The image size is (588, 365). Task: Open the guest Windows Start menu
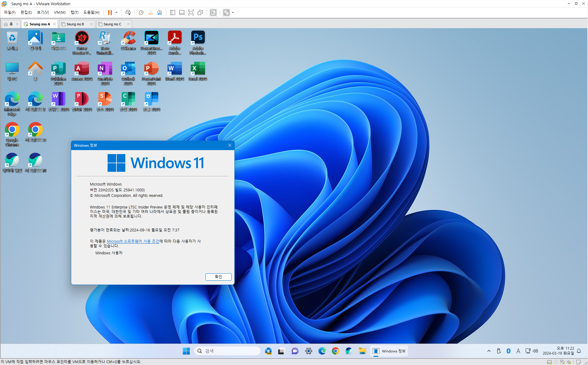click(186, 351)
